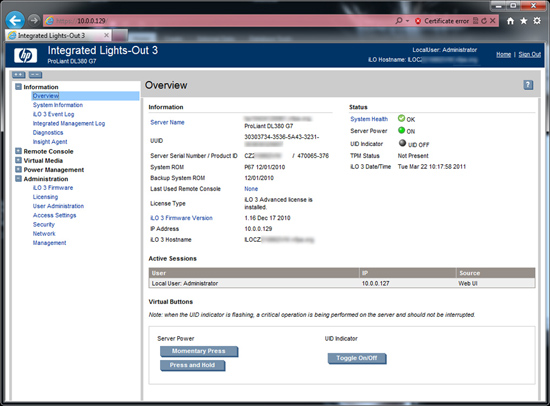Click the System ROM value P67 12/01/2010
Screen dimensions: 550x406
click(x=264, y=167)
